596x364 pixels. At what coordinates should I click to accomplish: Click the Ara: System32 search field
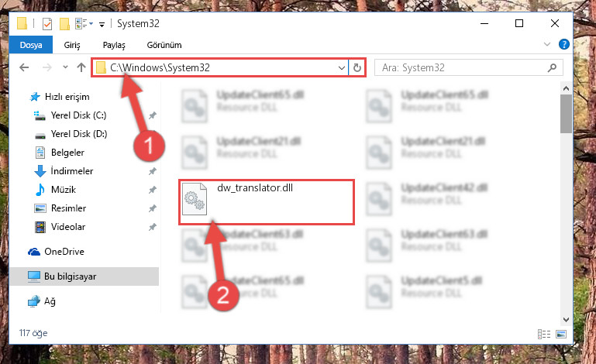[x=468, y=67]
